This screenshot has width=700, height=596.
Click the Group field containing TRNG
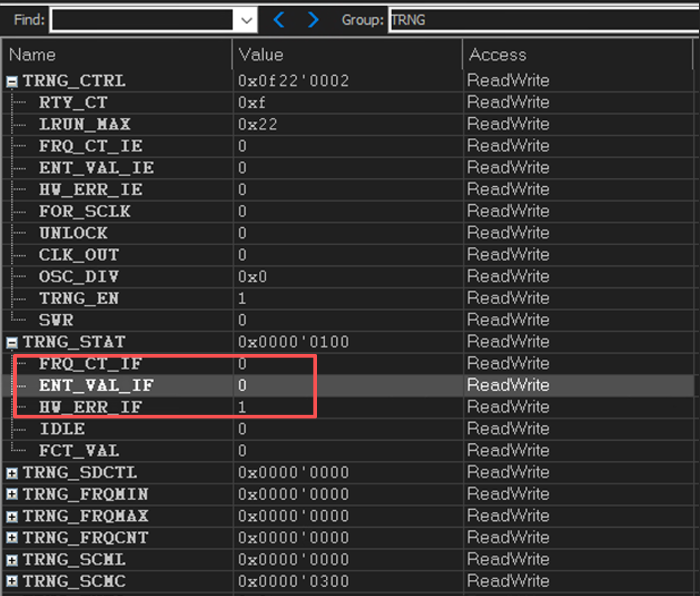tap(545, 20)
